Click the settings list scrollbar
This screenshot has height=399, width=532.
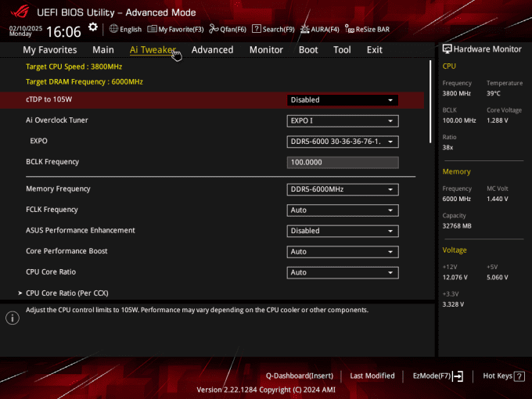(x=430, y=102)
